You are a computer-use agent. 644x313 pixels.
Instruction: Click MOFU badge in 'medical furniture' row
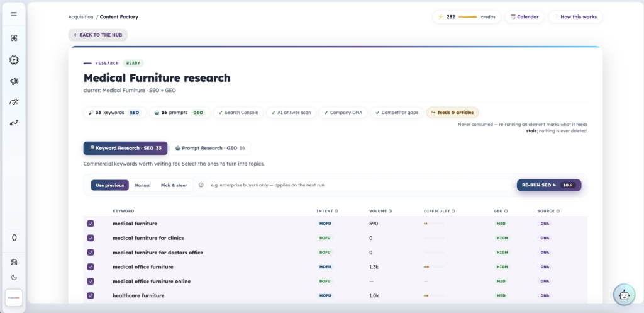click(x=325, y=224)
